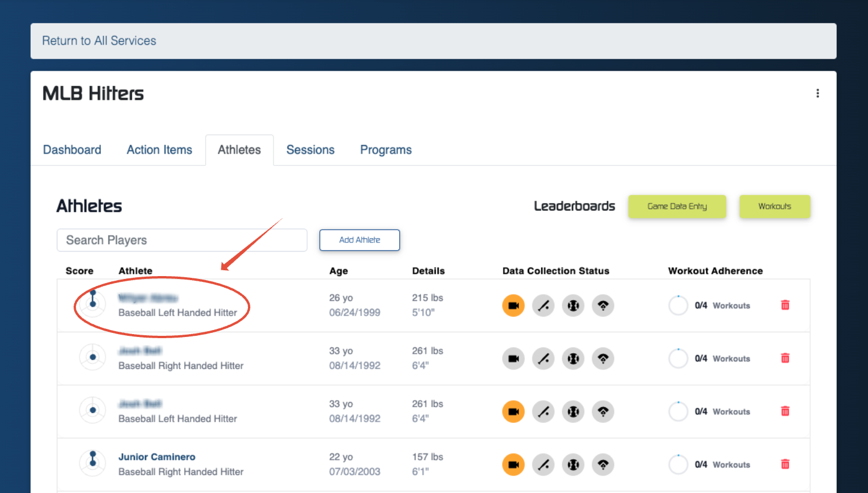Click the workout progress ring in Junior Caminero's row
This screenshot has height=493, width=868.
pyautogui.click(x=678, y=465)
